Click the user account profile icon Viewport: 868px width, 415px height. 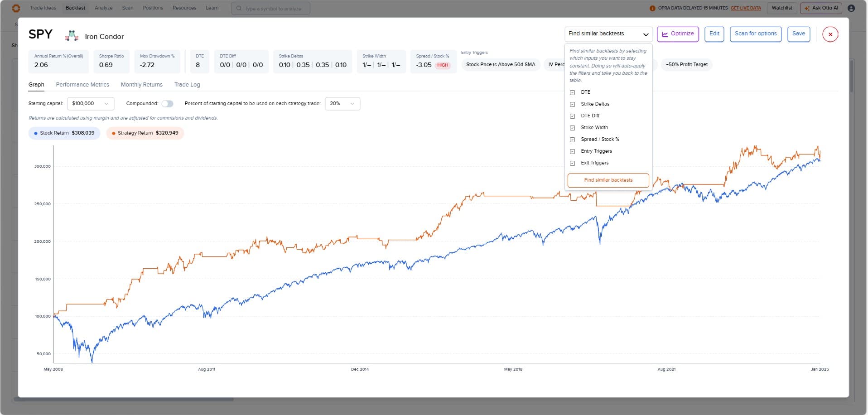coord(851,8)
